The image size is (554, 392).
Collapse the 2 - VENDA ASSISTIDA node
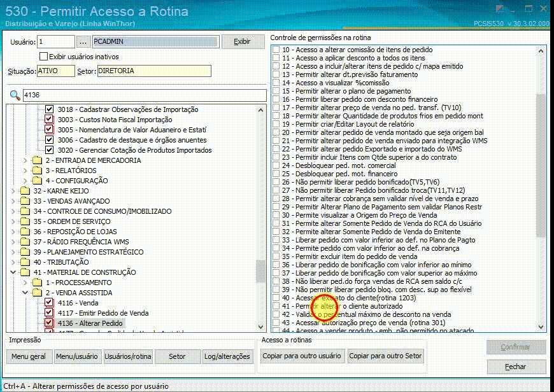(25, 293)
